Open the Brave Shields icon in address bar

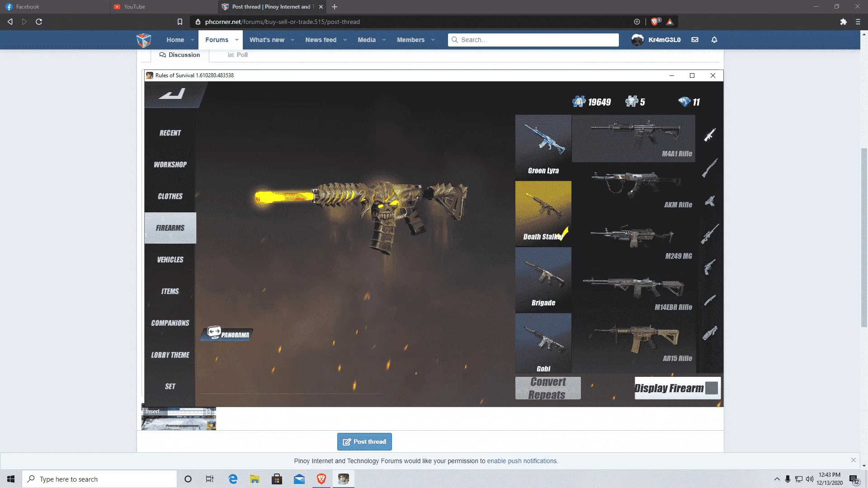point(654,22)
